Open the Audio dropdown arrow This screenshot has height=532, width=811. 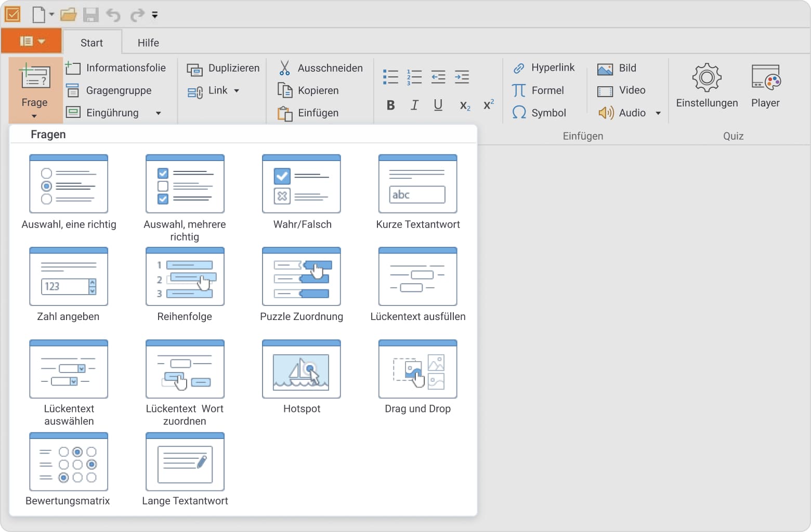coord(658,113)
